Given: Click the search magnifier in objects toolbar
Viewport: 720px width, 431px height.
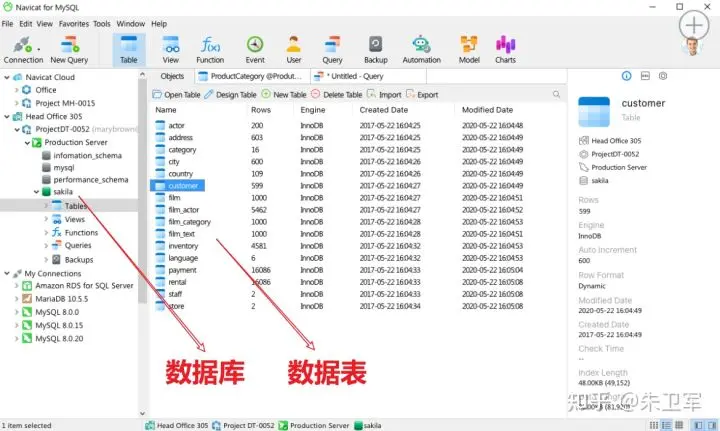Looking at the screenshot, I should (x=557, y=95).
